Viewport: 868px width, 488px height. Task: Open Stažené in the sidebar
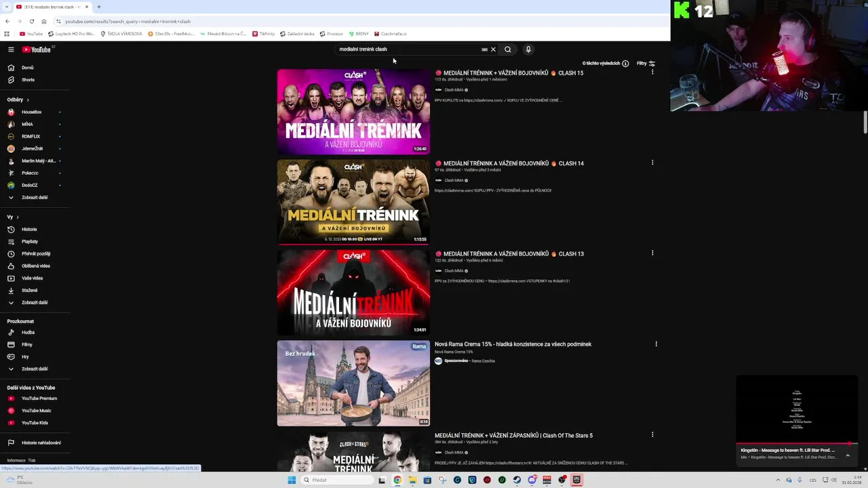(29, 290)
